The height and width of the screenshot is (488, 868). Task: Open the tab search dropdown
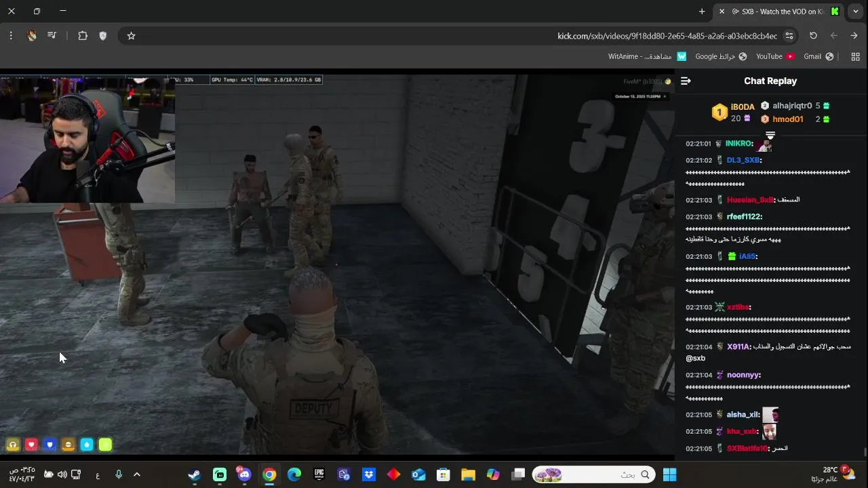coord(856,12)
